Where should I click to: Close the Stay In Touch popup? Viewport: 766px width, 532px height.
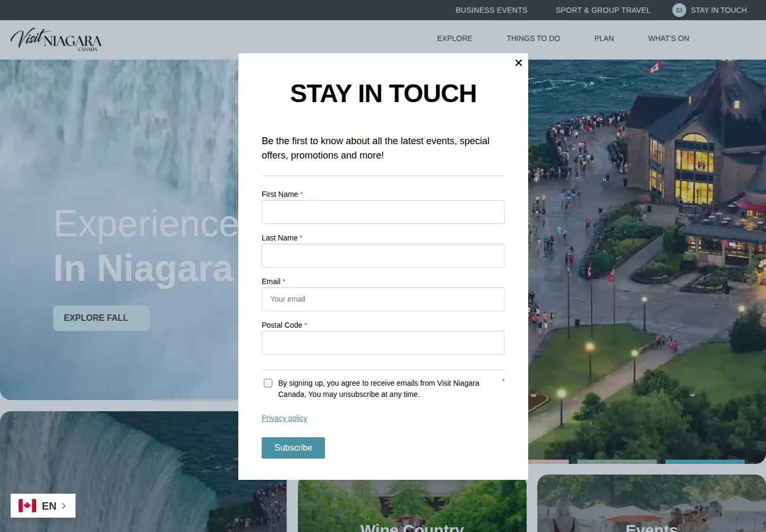(x=519, y=63)
